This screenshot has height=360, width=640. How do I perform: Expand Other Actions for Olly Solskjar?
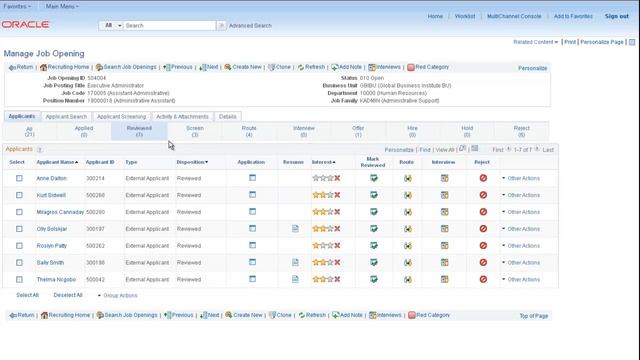coord(521,229)
